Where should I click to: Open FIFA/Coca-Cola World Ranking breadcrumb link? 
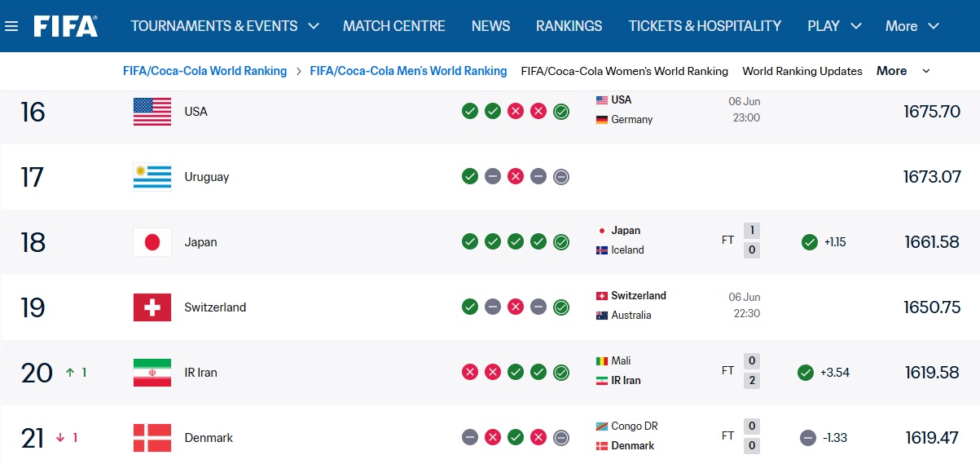pos(205,71)
